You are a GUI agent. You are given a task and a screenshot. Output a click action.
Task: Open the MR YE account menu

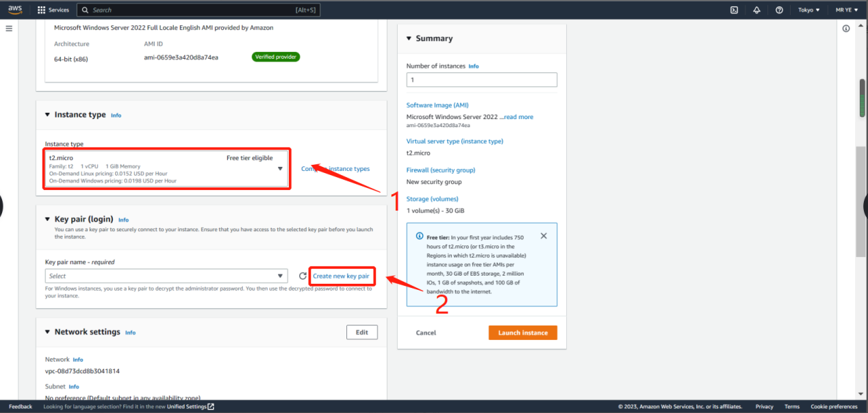pyautogui.click(x=847, y=10)
